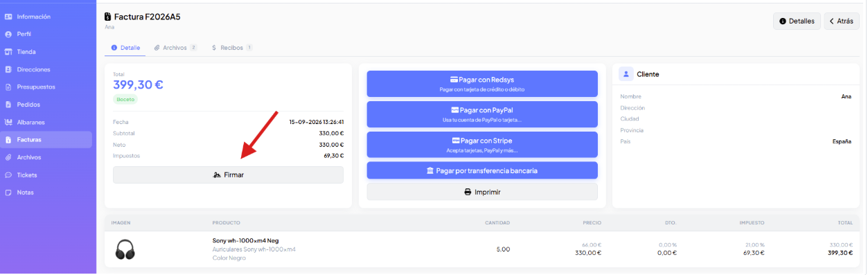Switch to the Archivos tab
Image resolution: width=868 pixels, height=275 pixels.
[176, 48]
